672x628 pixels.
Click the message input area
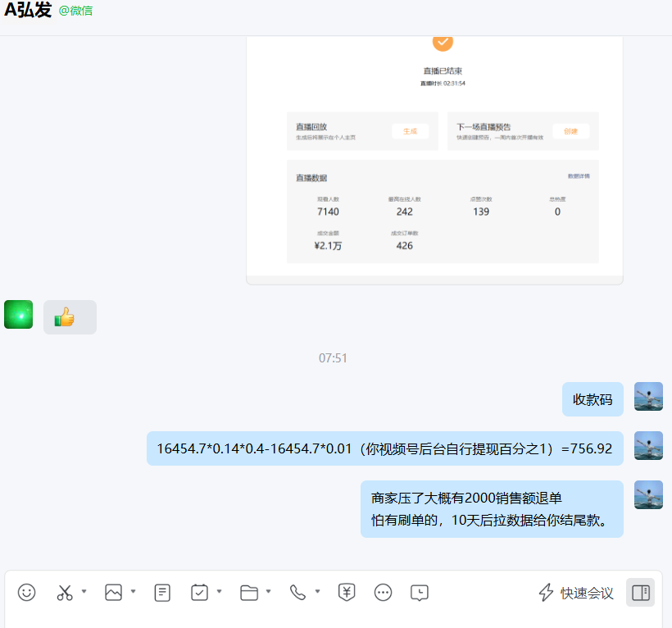[334, 617]
